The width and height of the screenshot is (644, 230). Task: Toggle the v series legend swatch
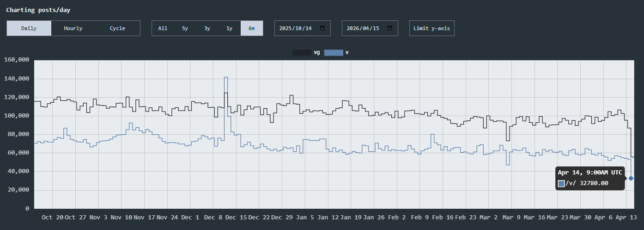click(x=334, y=53)
